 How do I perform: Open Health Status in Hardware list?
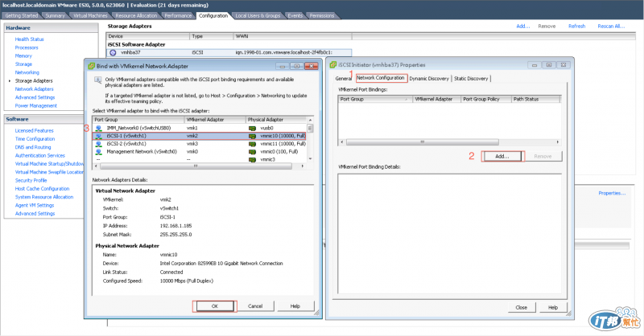[x=29, y=39]
